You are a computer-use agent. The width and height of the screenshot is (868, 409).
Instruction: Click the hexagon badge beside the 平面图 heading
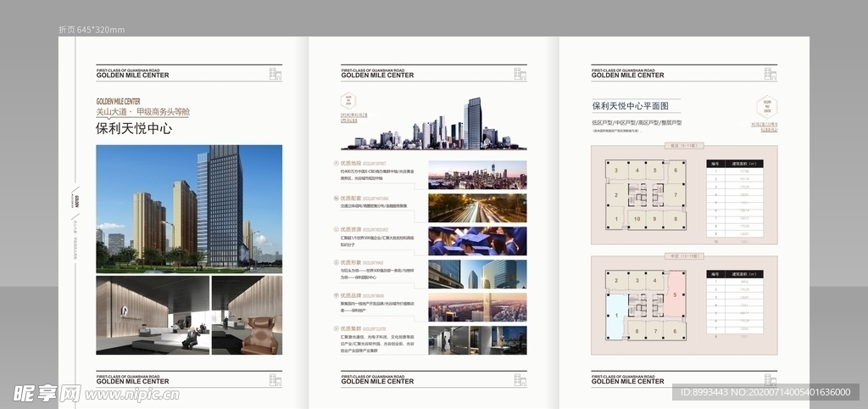tap(765, 105)
